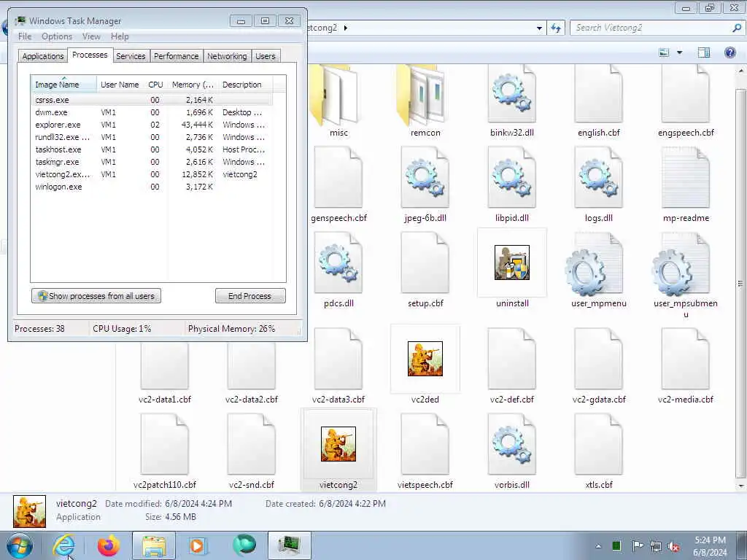Toggle the Explorer preview pane icon

tap(704, 52)
